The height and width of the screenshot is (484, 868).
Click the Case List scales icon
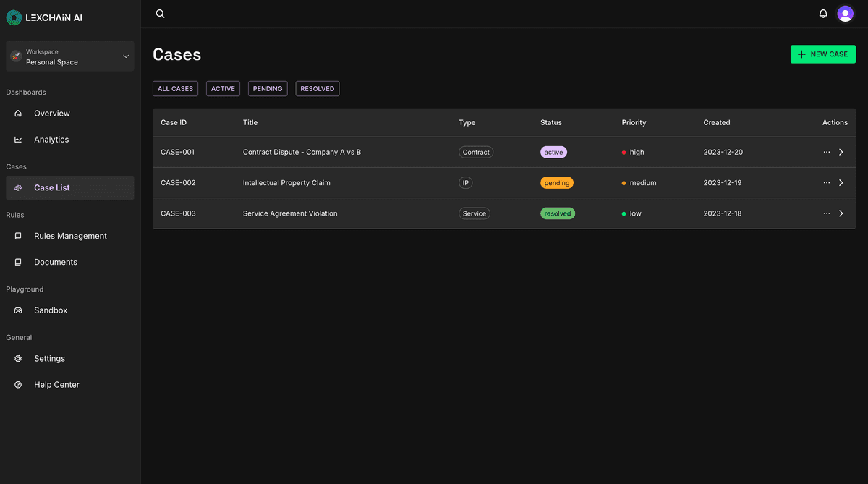click(x=18, y=188)
